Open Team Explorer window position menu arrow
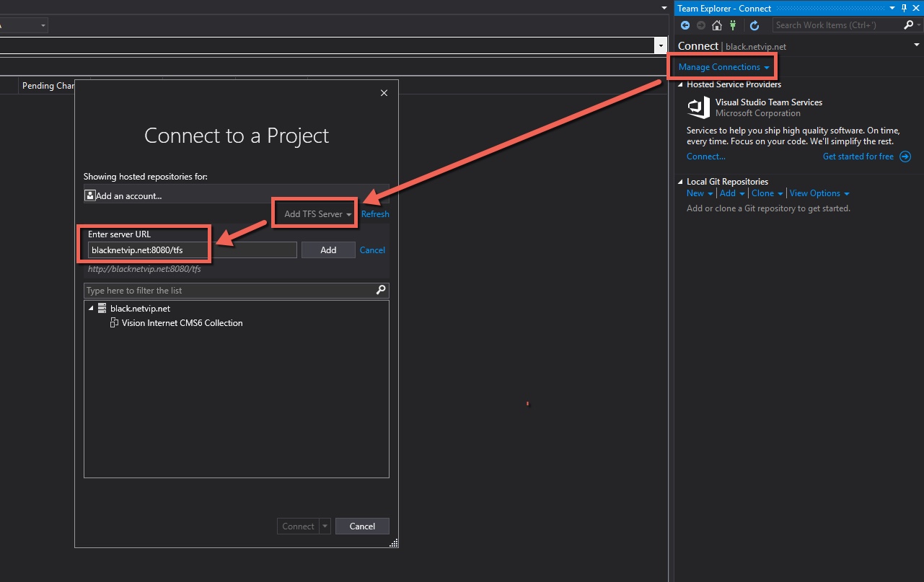The width and height of the screenshot is (924, 582). [x=893, y=8]
